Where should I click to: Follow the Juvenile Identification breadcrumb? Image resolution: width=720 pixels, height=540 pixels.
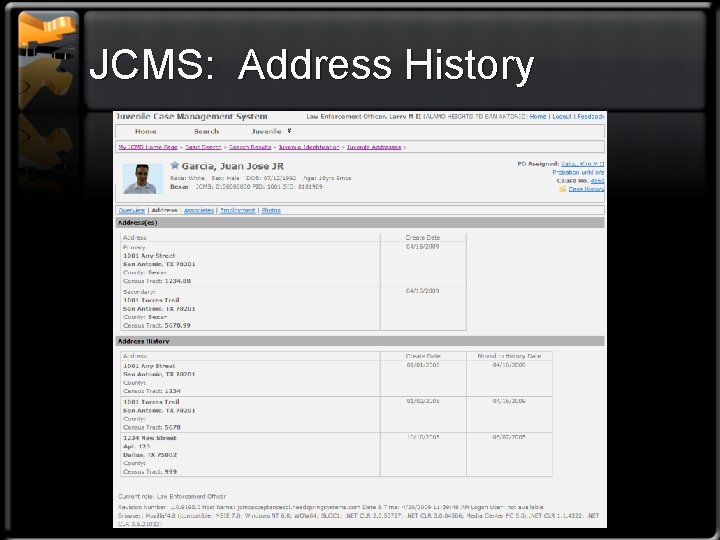(309, 147)
